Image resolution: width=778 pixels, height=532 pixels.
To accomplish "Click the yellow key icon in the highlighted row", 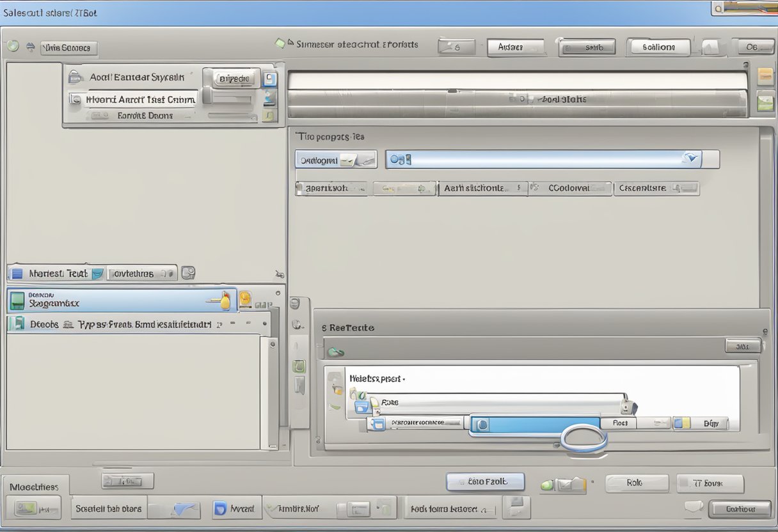I will point(225,300).
